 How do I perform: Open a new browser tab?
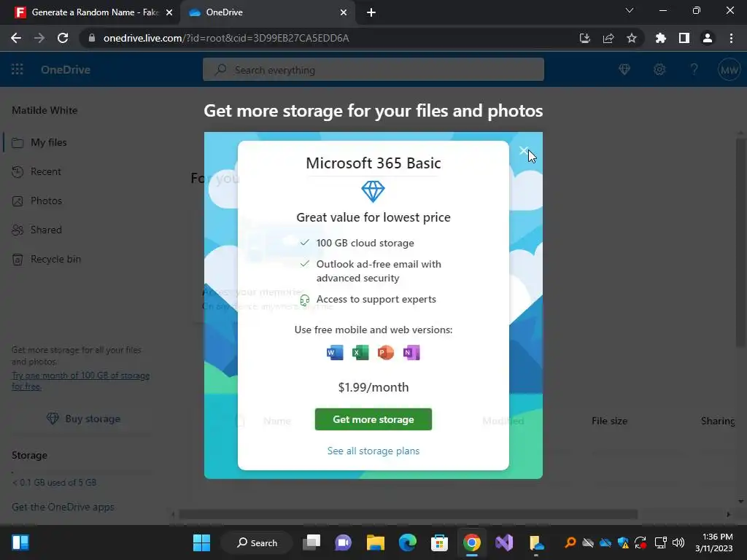[371, 12]
